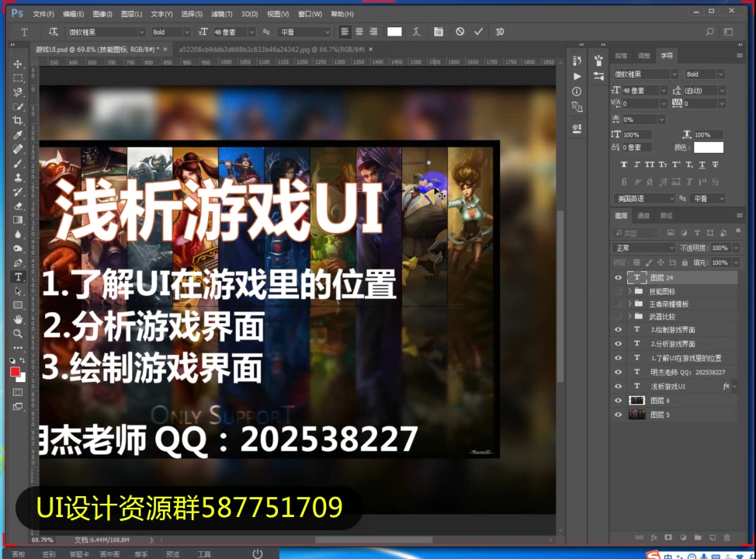
Task: Enable Faux Bold in the Character panel
Action: [625, 164]
